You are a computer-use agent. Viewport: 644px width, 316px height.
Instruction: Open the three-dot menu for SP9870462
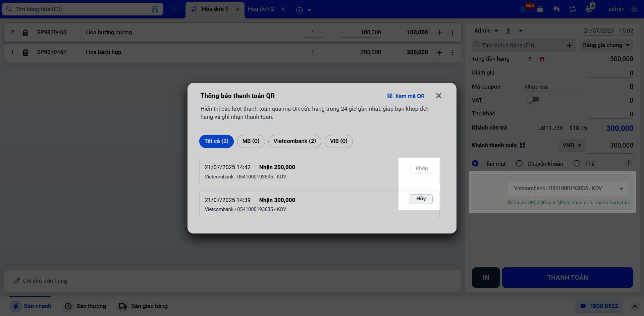452,52
